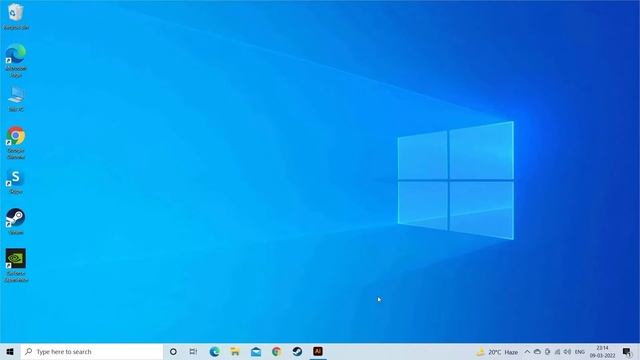Switch to Adobe Illustrator on the taskbar

tap(318, 351)
